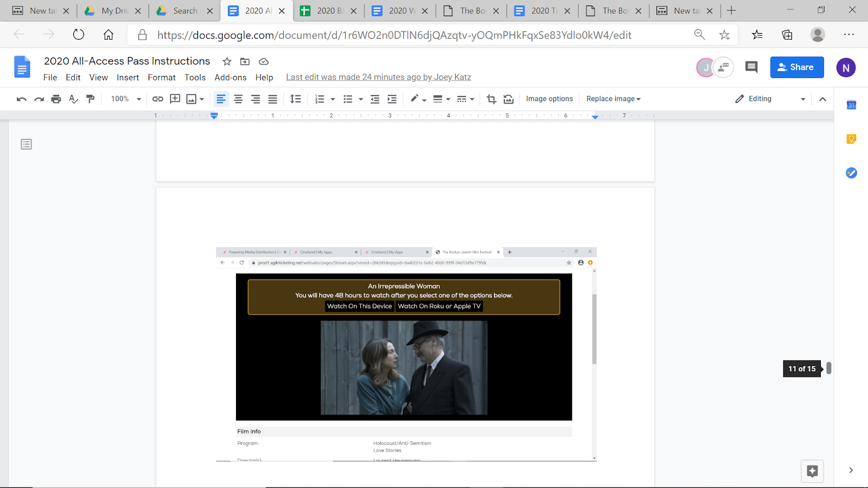Click the undo arrow in toolbar
This screenshot has width=868, height=488.
pos(21,99)
